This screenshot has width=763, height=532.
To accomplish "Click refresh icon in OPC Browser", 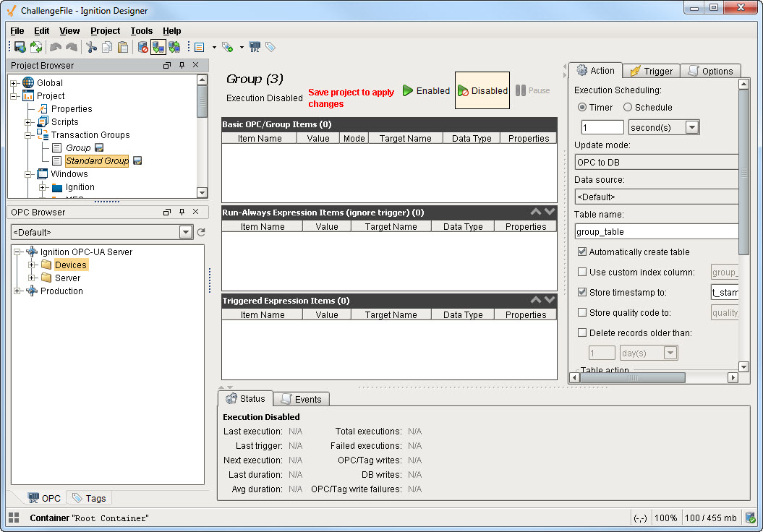I will tap(201, 232).
